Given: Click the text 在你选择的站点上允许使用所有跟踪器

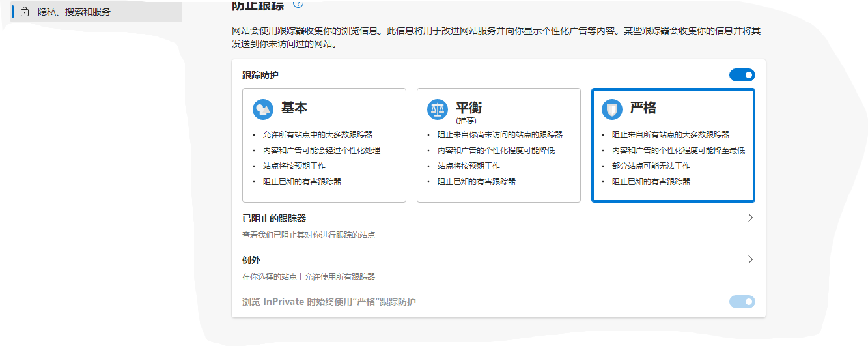Looking at the screenshot, I should coord(309,276).
